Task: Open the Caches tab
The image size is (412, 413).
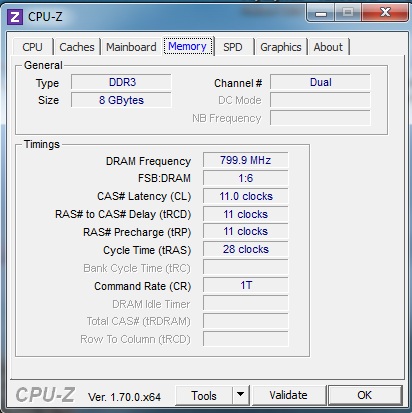Action: [x=77, y=47]
